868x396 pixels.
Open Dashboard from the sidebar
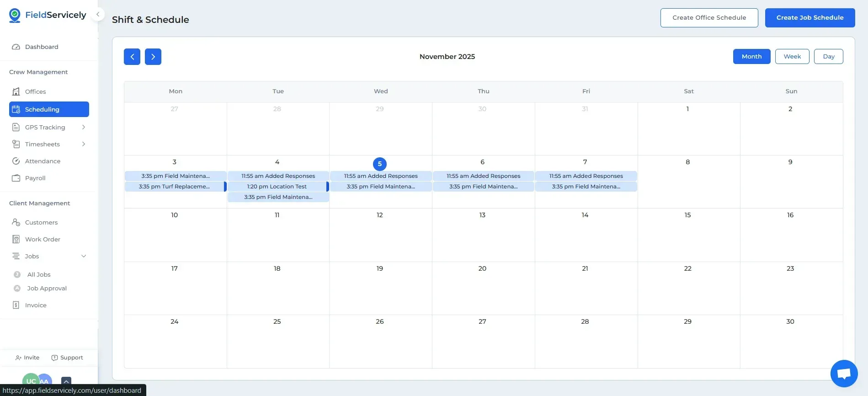pyautogui.click(x=41, y=47)
